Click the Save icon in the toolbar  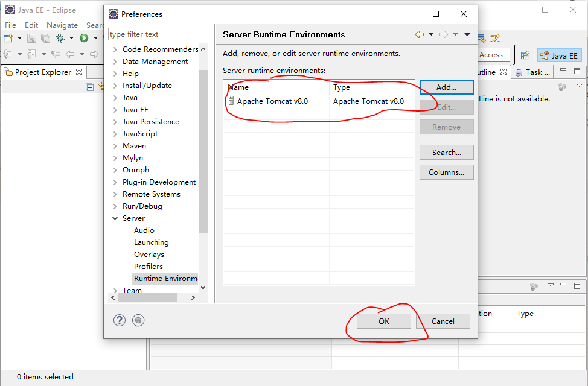click(x=31, y=38)
